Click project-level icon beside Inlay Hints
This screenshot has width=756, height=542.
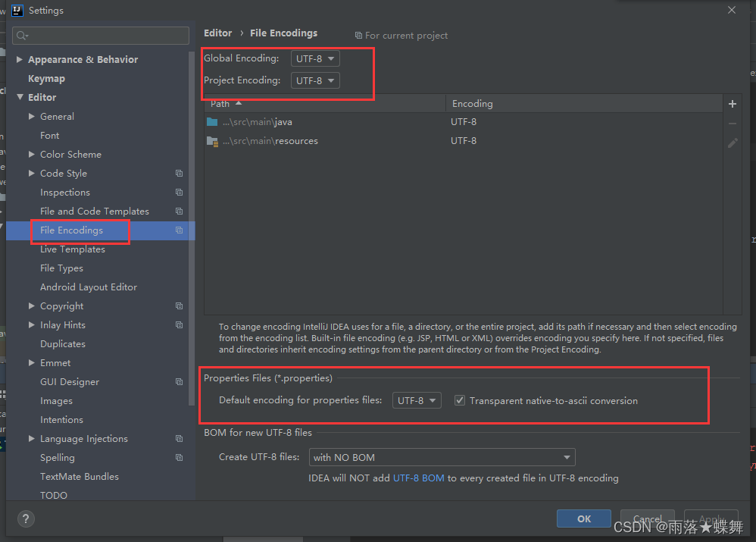click(180, 324)
